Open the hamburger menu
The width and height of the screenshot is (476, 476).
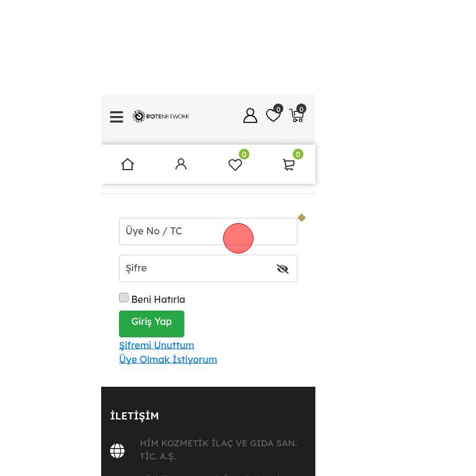click(117, 117)
